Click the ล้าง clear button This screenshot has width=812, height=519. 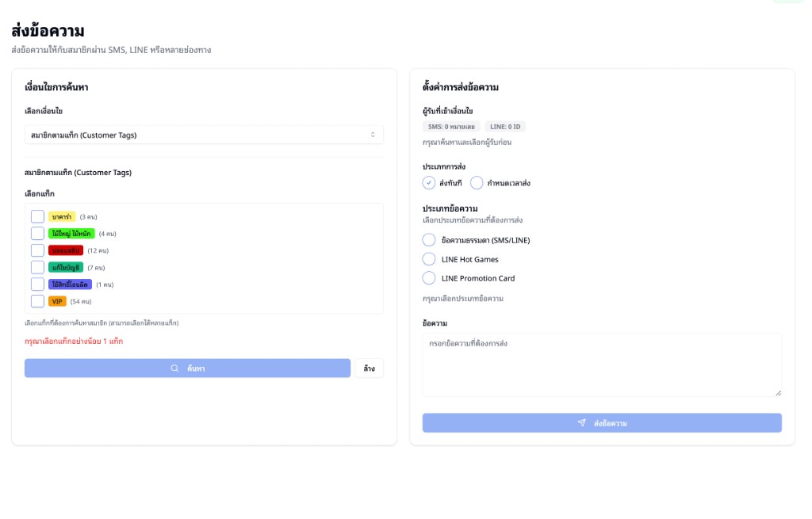[369, 368]
